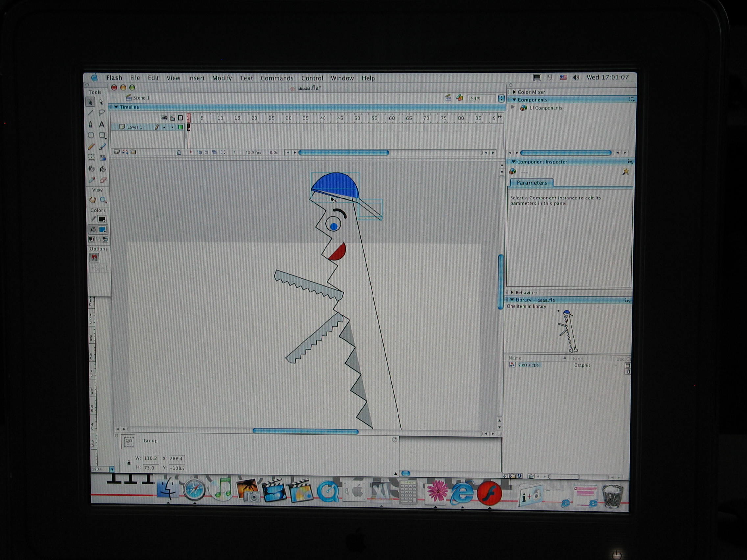
Task: Select the Paint Bucket tool
Action: coord(103,169)
